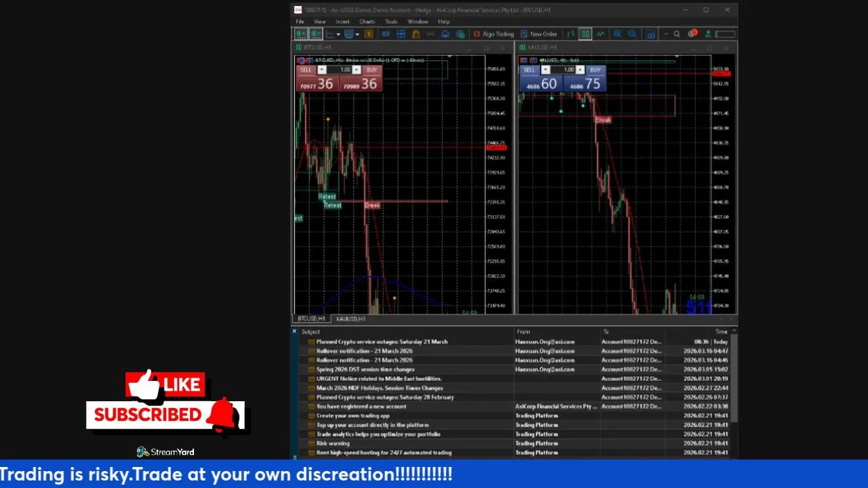This screenshot has height=488, width=868.
Task: Zoom in on the chart
Action: click(x=617, y=34)
